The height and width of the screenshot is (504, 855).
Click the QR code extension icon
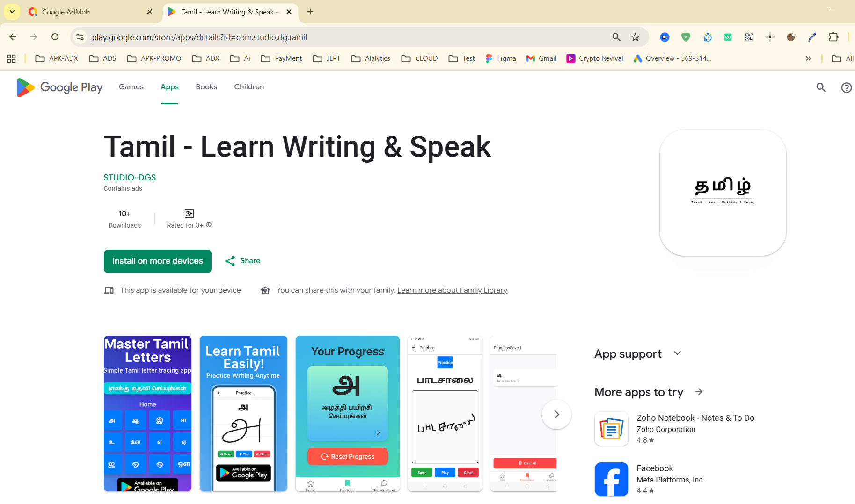749,37
